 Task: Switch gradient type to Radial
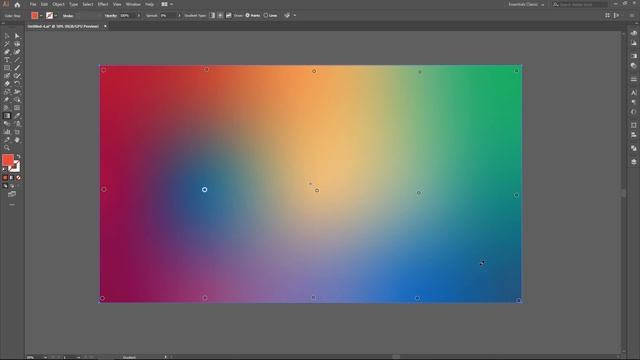(220, 16)
